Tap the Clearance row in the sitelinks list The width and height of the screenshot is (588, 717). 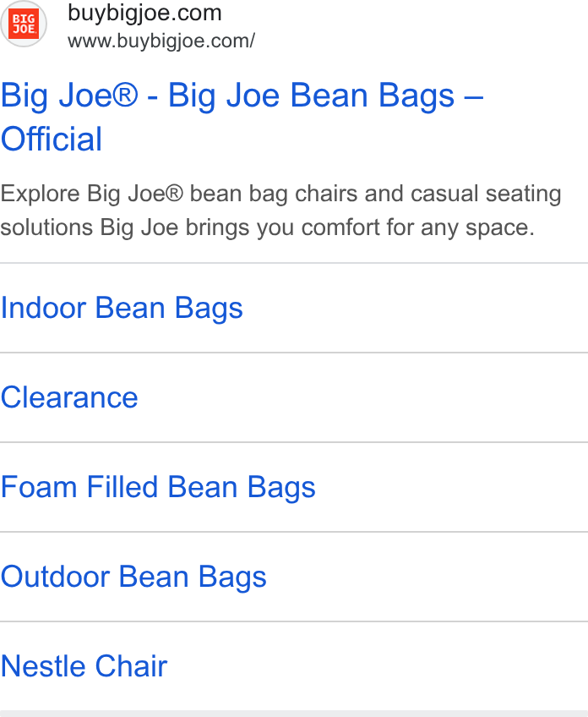[294, 397]
